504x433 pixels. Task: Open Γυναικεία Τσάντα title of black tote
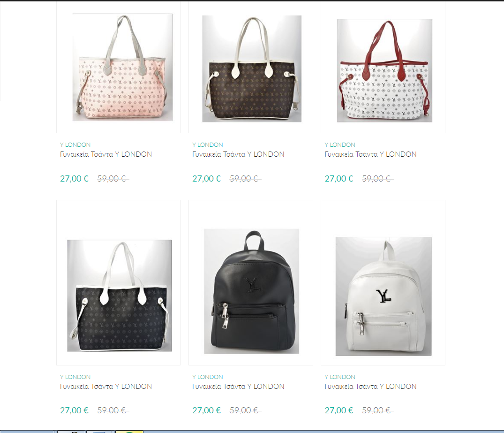106,387
